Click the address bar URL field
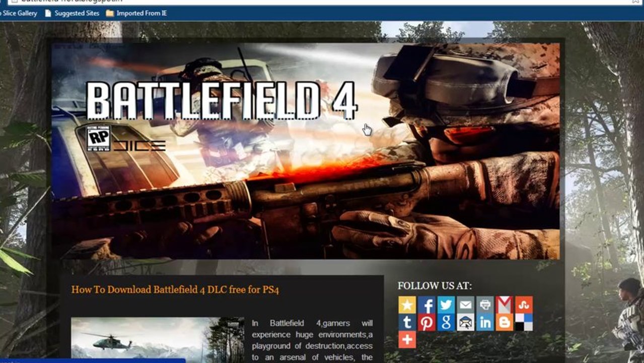Screen dimensions: 644x363 322,2
